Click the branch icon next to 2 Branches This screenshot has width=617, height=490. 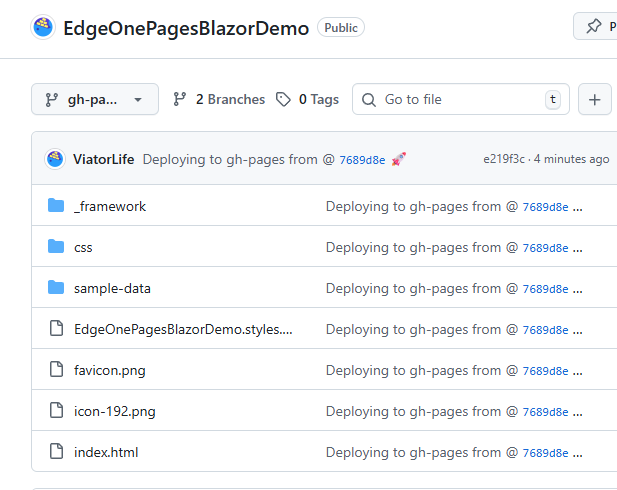click(x=180, y=99)
